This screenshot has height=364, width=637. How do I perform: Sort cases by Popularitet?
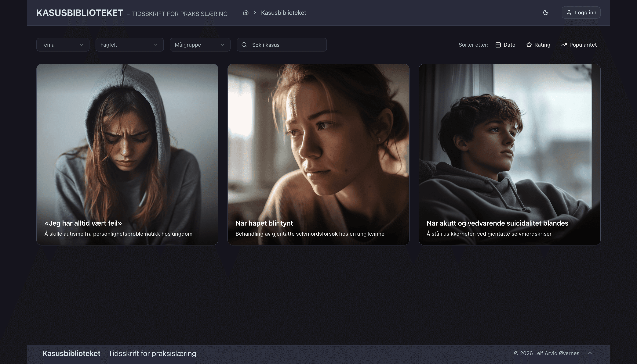click(x=583, y=45)
